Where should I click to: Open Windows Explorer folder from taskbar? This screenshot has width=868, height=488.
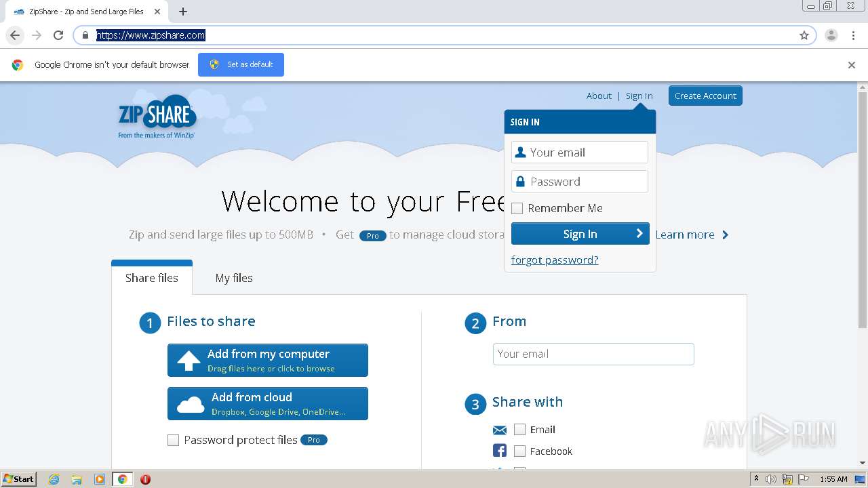(x=77, y=479)
